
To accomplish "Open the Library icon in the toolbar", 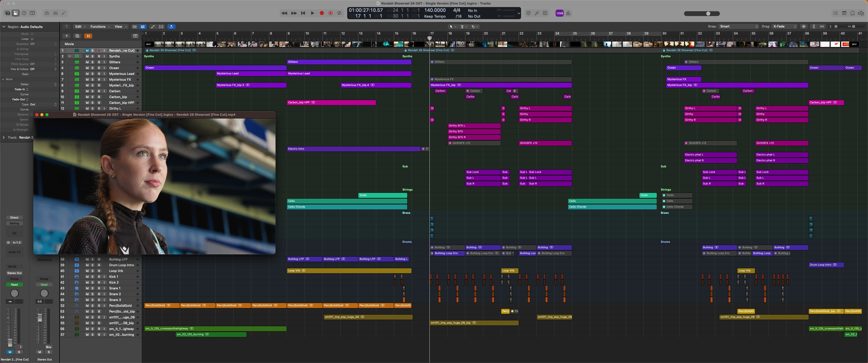I will (x=7, y=13).
